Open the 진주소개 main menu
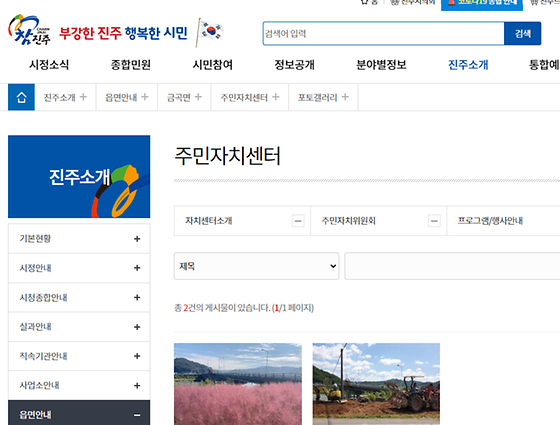The image size is (560, 425). click(x=468, y=65)
